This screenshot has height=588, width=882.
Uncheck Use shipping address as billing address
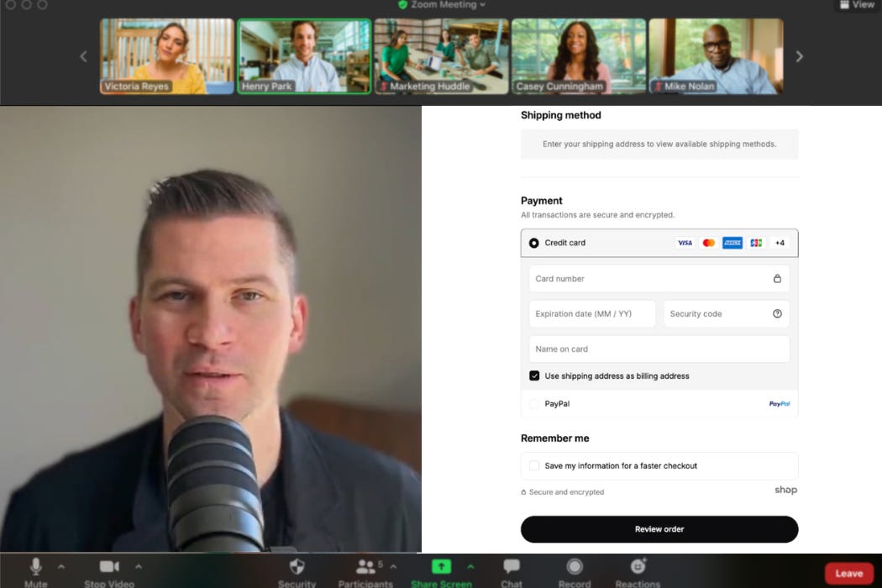534,375
